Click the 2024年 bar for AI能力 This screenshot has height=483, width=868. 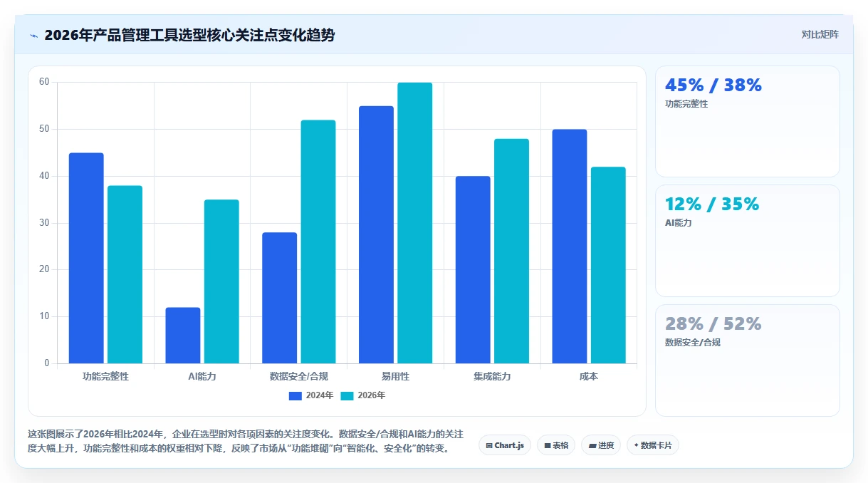[183, 336]
